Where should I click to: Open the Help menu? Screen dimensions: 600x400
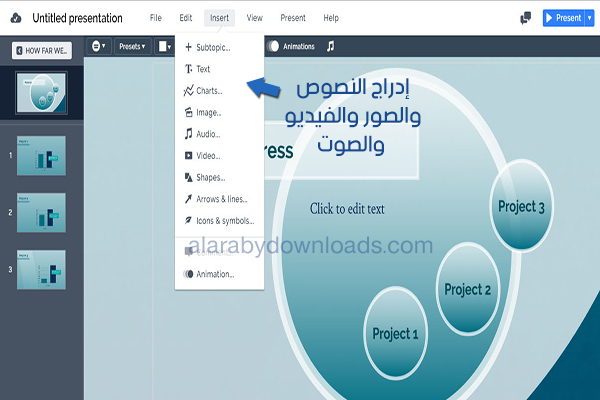tap(331, 18)
